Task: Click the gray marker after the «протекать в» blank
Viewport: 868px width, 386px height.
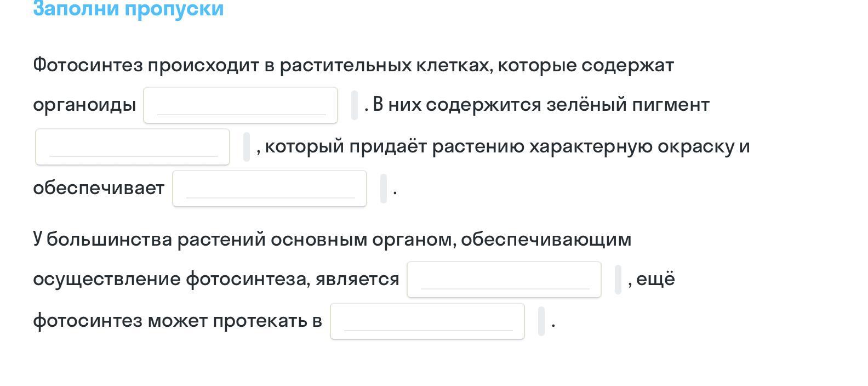Action: click(x=541, y=321)
